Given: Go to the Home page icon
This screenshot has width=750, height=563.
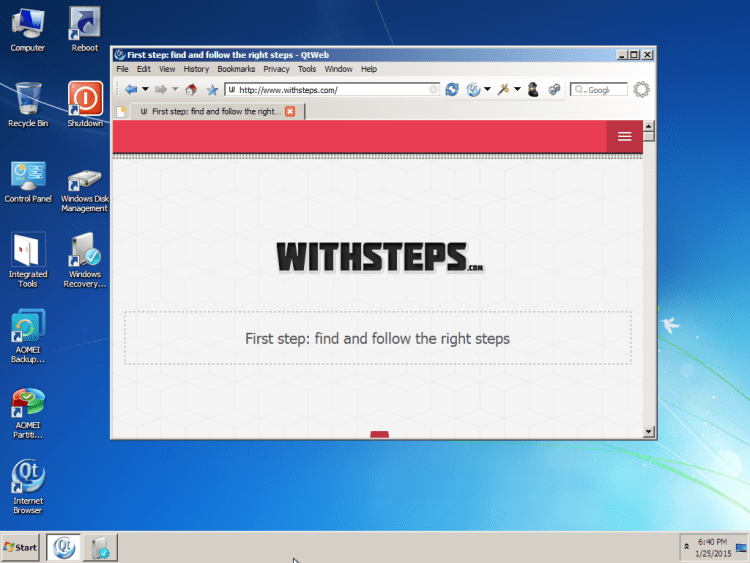Looking at the screenshot, I should [191, 89].
